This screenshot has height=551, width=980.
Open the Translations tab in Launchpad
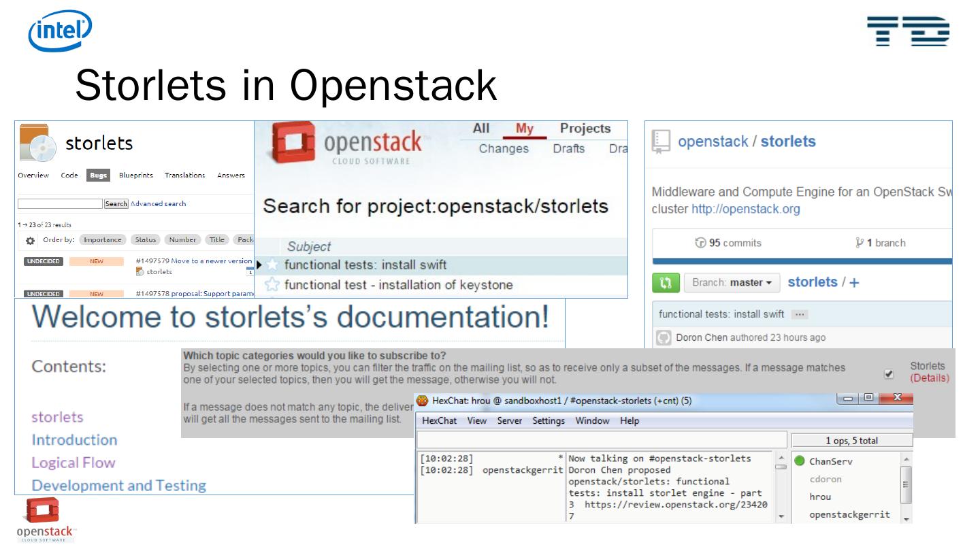click(x=184, y=176)
